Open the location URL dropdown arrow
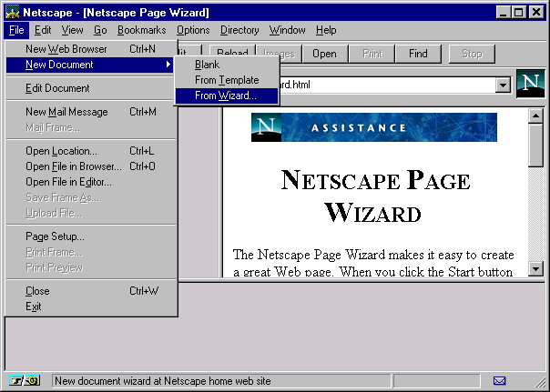 tap(503, 85)
